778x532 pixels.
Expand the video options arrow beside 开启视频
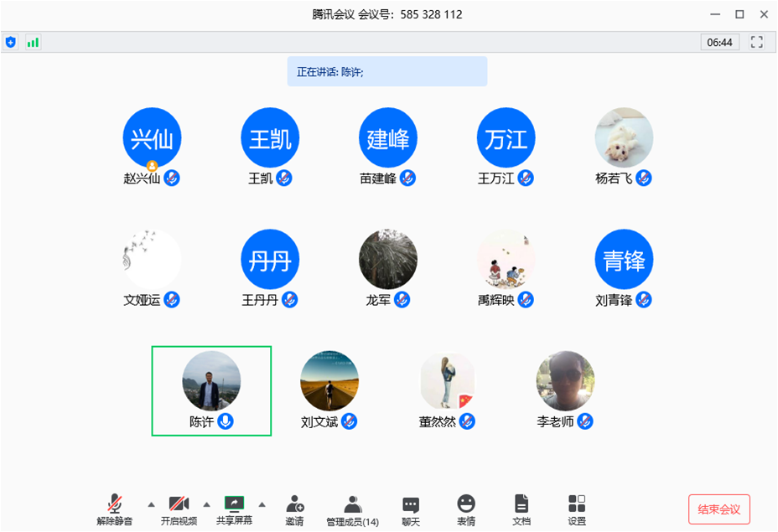[x=207, y=504]
